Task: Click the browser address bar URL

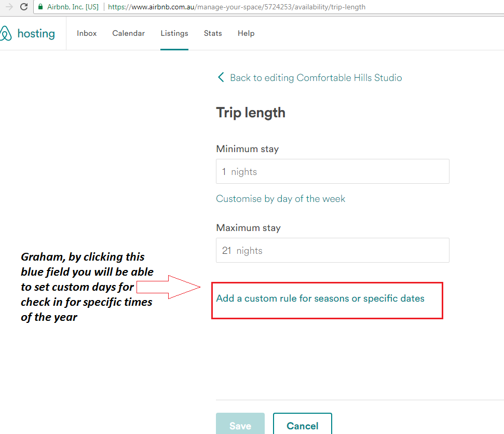Action: coord(237,7)
